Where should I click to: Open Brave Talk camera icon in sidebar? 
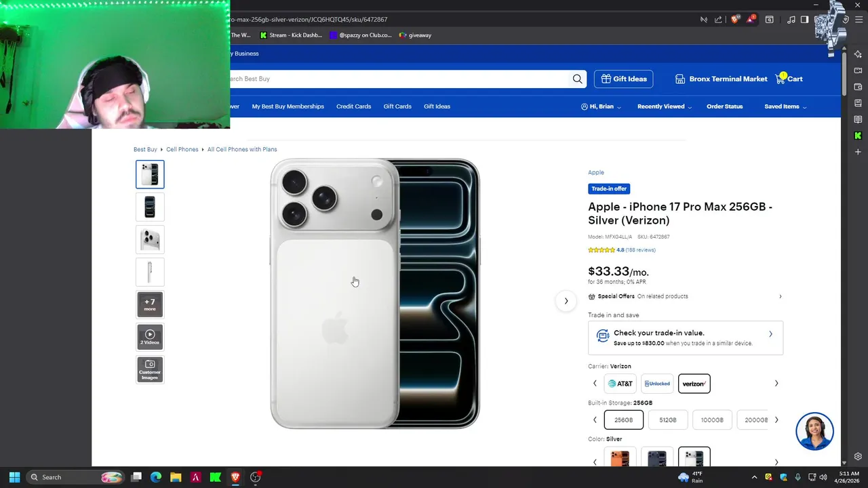(x=858, y=70)
